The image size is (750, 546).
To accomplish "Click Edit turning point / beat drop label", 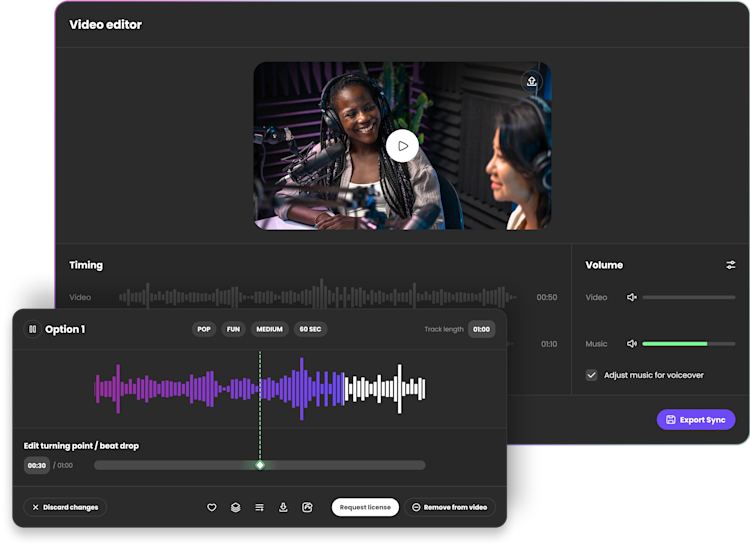I will [x=81, y=446].
